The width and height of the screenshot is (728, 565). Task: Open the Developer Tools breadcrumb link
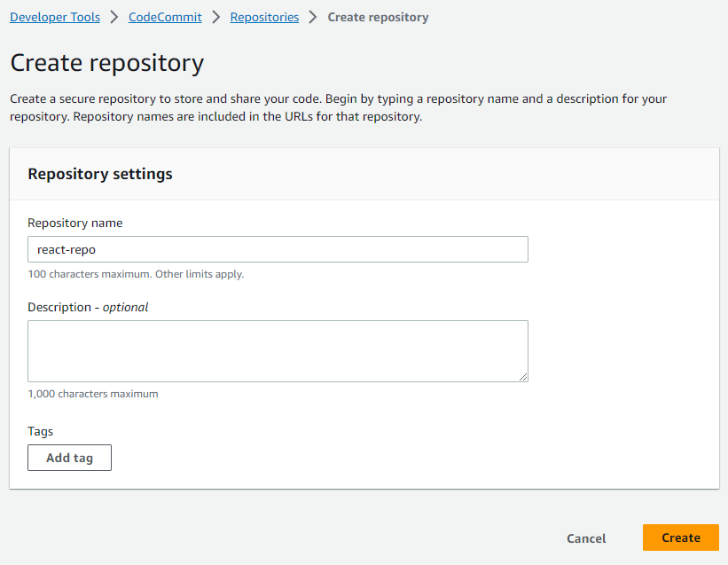pyautogui.click(x=55, y=17)
